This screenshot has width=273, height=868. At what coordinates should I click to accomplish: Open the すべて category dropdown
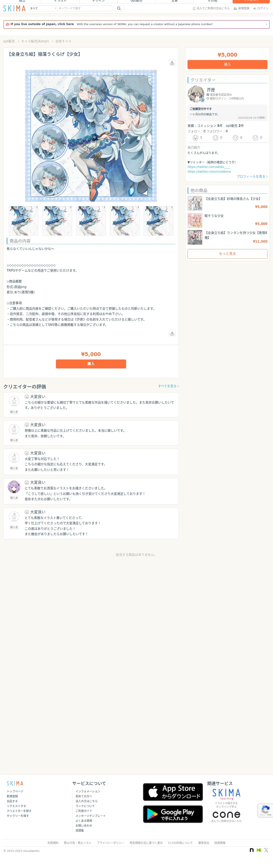43,9
